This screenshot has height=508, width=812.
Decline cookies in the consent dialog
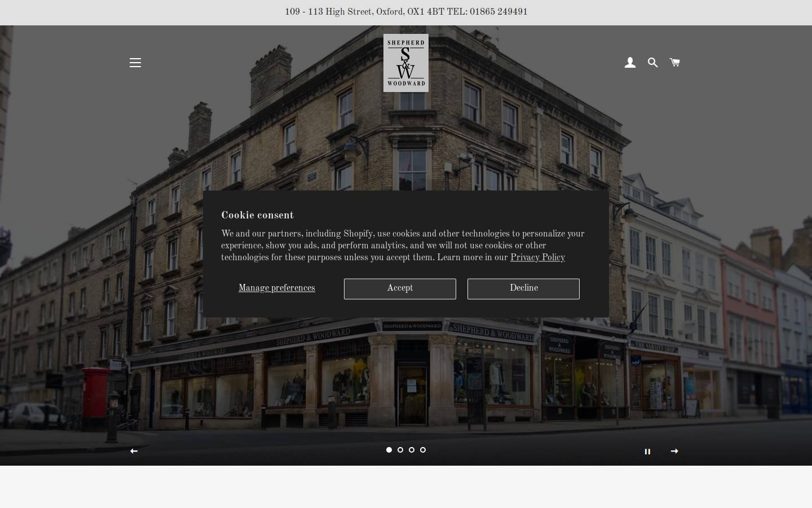(523, 288)
